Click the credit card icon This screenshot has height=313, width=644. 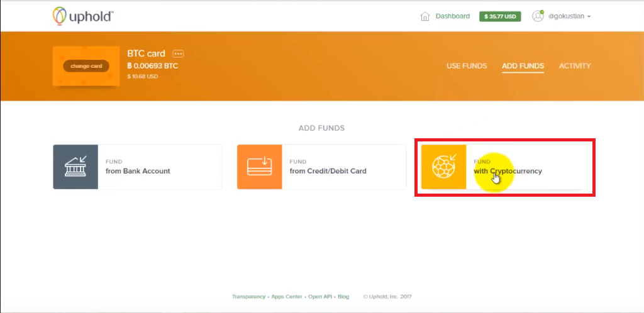260,167
